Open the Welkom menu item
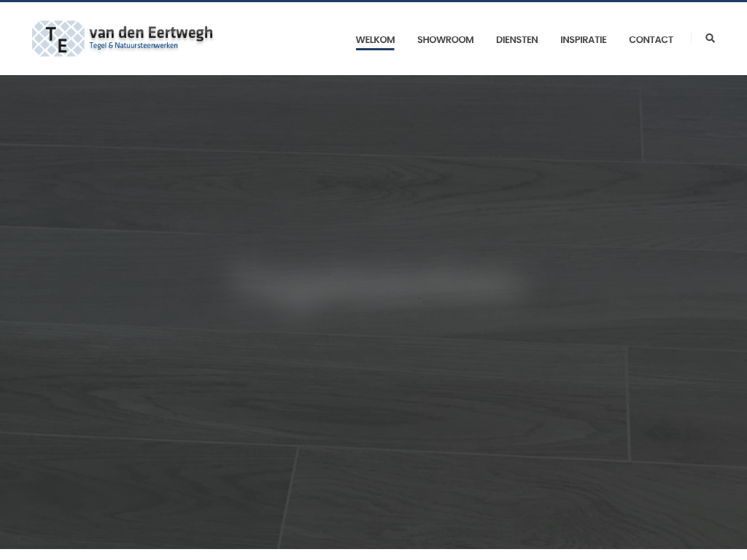The width and height of the screenshot is (747, 560). coord(375,40)
